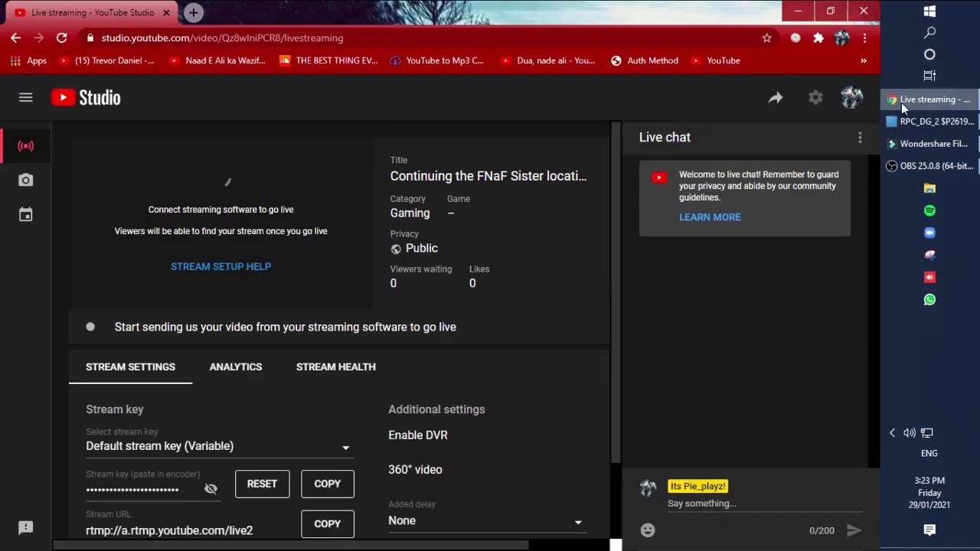Viewport: 980px width, 551px height.
Task: Click the Public privacy setting
Action: click(414, 248)
